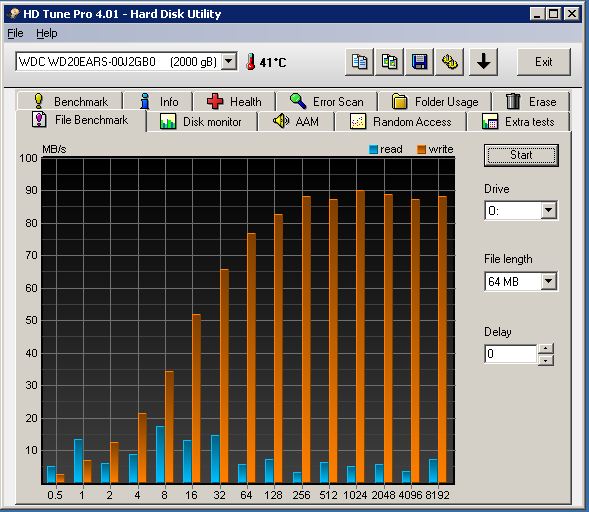Click the orange write legend swatch

421,150
